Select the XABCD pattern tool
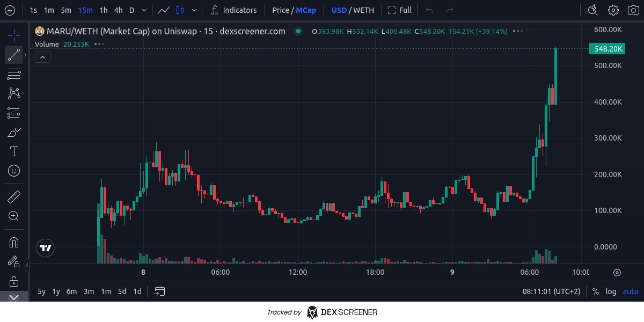 [x=14, y=93]
